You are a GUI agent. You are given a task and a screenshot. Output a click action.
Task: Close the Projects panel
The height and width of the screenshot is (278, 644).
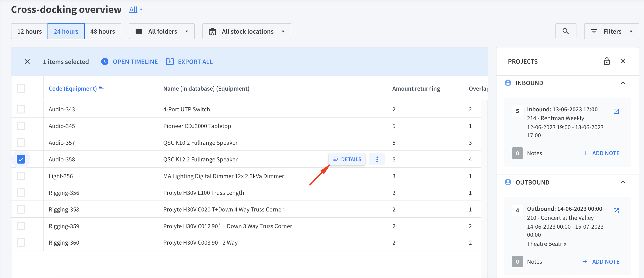623,61
